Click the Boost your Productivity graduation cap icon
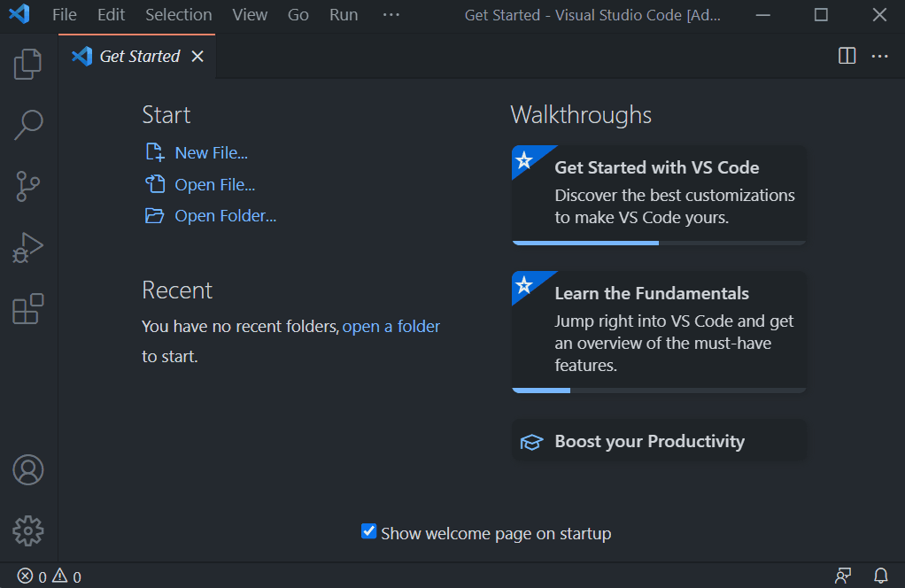Image resolution: width=905 pixels, height=588 pixels. pos(531,442)
